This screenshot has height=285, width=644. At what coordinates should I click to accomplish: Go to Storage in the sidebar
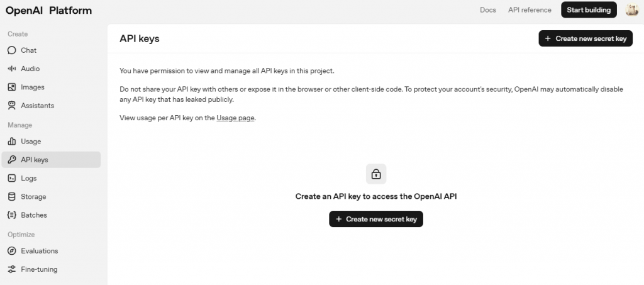(51, 197)
